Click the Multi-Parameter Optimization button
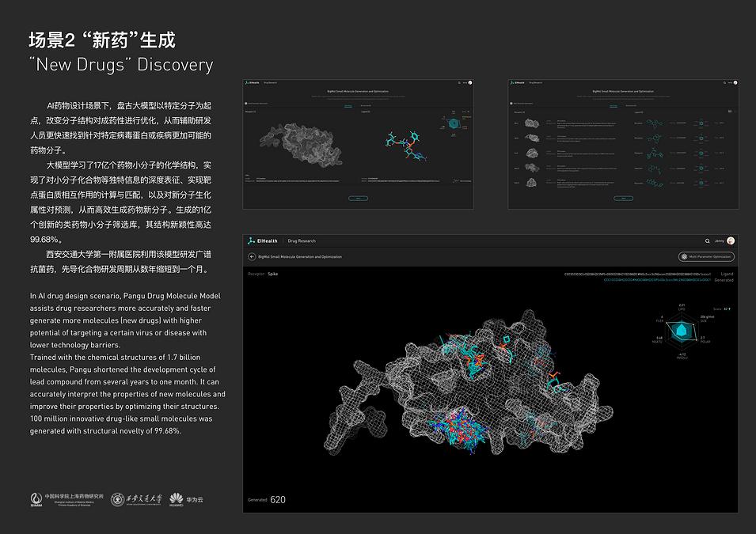This screenshot has height=534, width=756. (x=706, y=256)
